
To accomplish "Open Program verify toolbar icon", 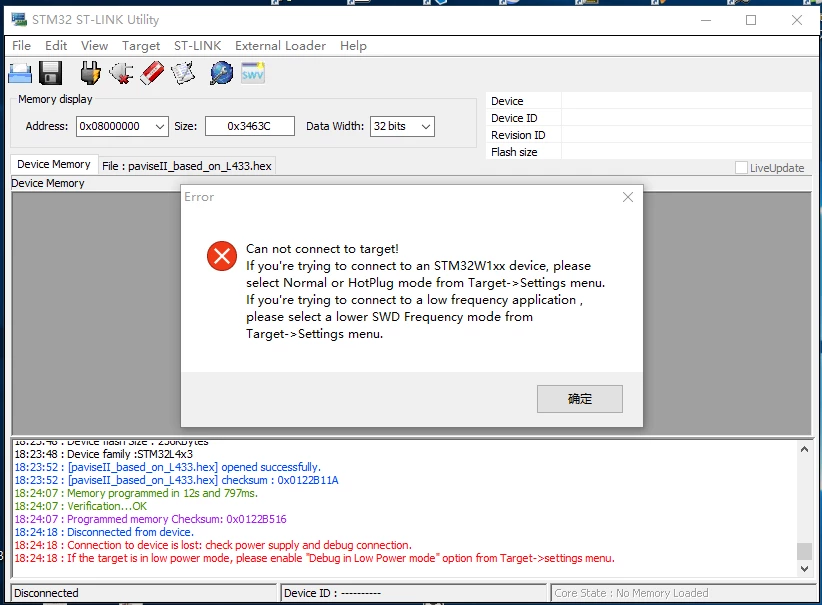I will 183,73.
